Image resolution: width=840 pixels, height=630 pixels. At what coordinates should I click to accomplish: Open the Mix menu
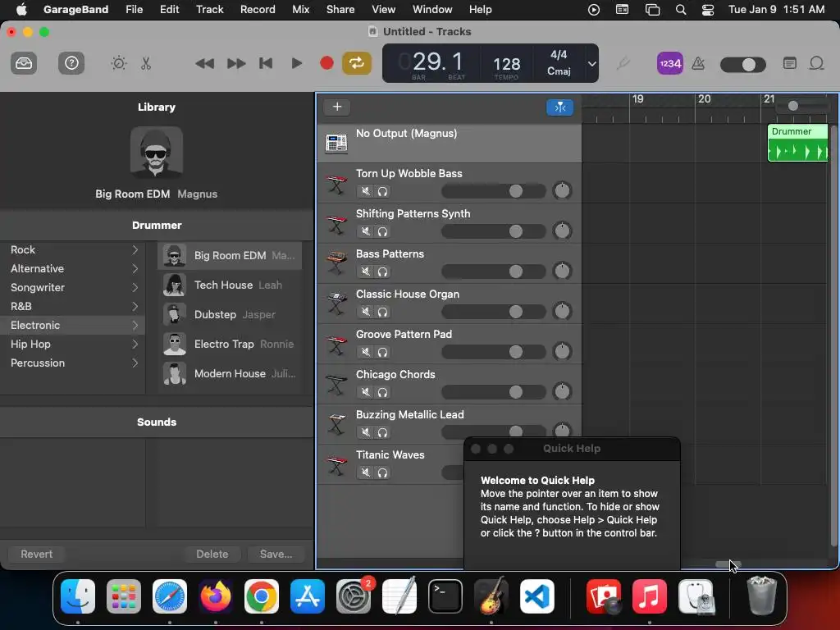point(300,9)
